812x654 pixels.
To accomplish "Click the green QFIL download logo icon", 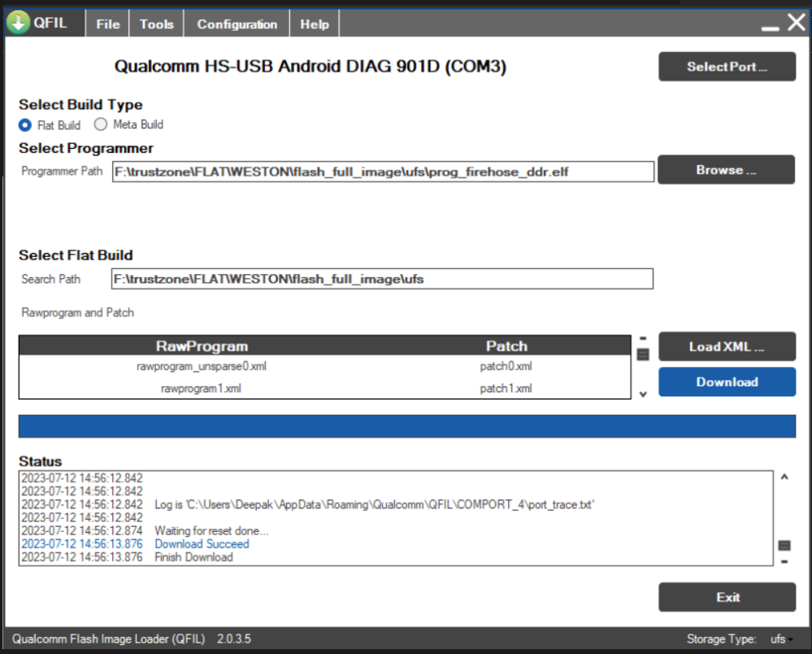I will pyautogui.click(x=19, y=22).
